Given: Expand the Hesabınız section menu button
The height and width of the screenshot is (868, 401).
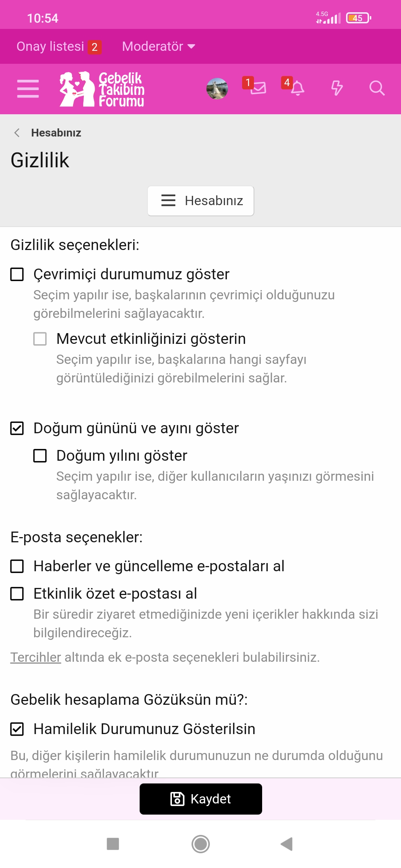Looking at the screenshot, I should [201, 201].
